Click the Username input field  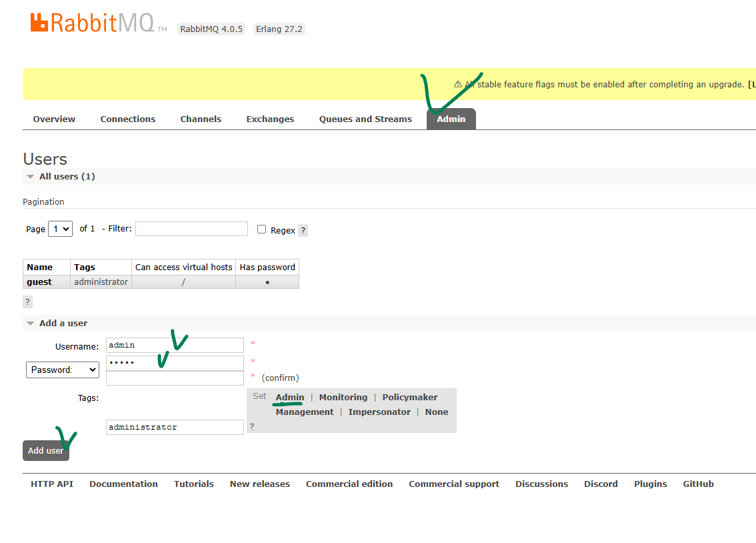[x=175, y=346]
